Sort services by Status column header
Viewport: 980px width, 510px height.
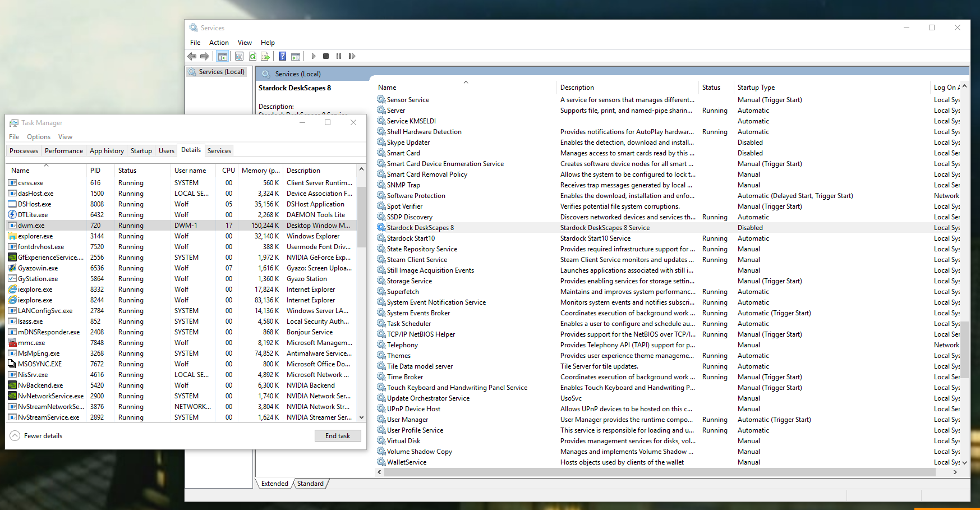click(x=716, y=88)
